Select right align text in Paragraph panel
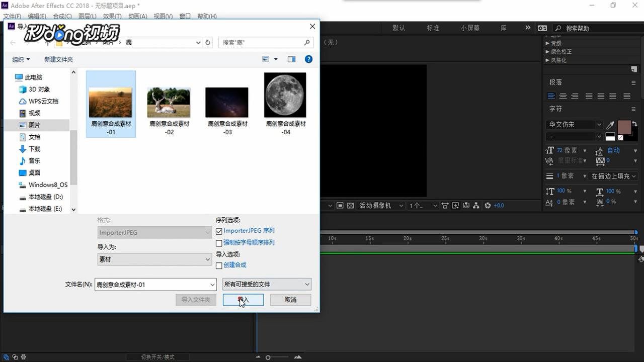The height and width of the screenshot is (362, 644). pyautogui.click(x=575, y=96)
